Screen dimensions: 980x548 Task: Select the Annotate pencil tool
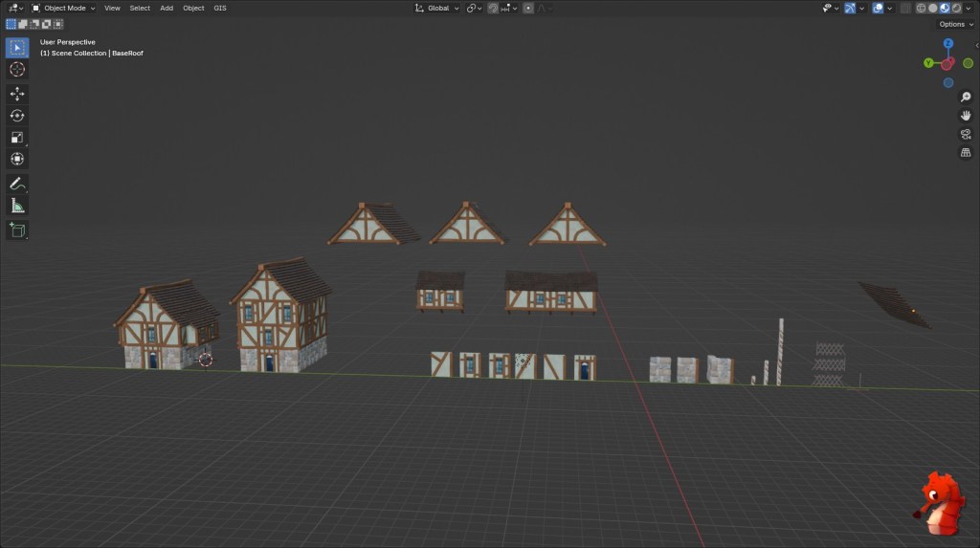coord(17,183)
